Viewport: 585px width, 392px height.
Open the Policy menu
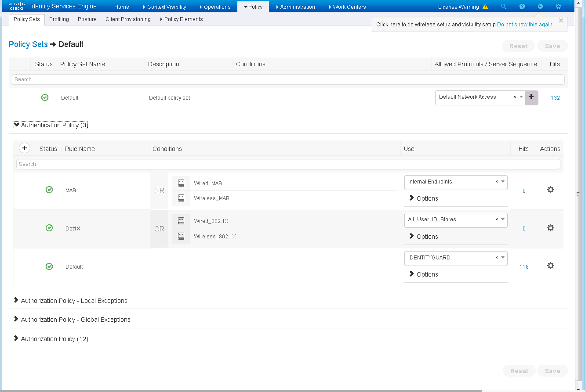click(x=253, y=7)
